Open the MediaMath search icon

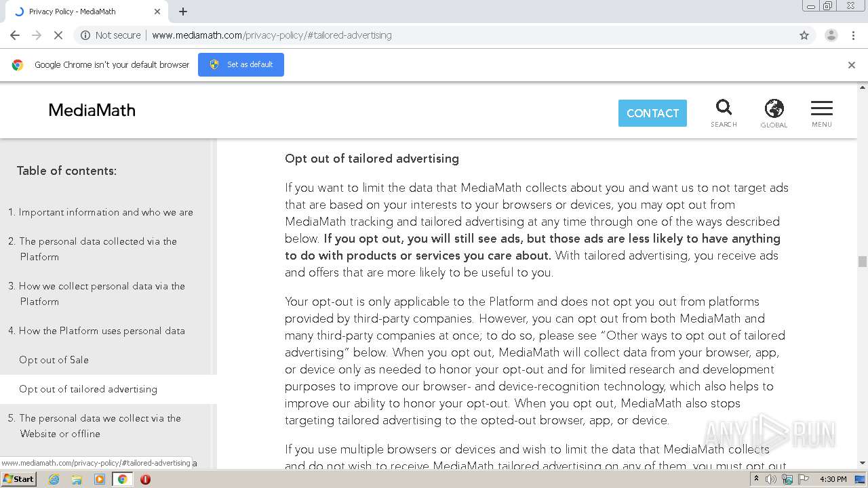point(724,113)
